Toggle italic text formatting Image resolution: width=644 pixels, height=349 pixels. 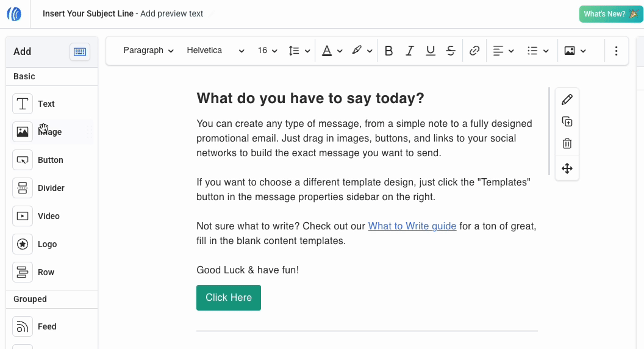click(410, 51)
